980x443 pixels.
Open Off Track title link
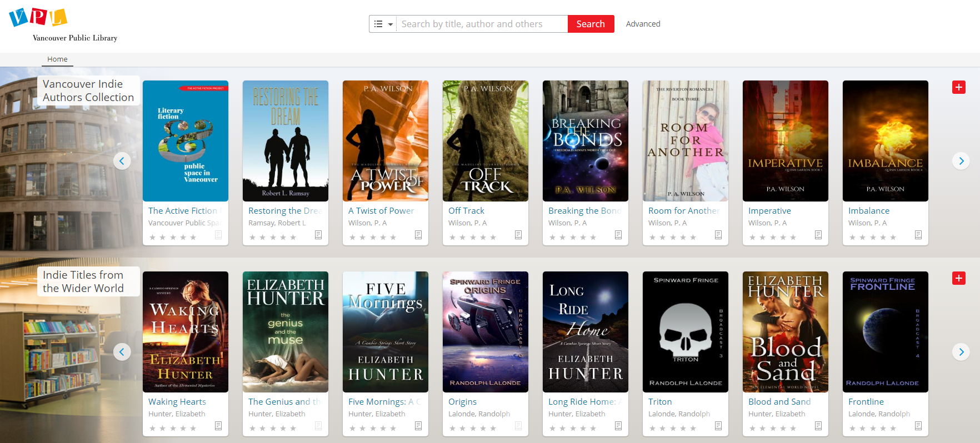[x=466, y=211]
